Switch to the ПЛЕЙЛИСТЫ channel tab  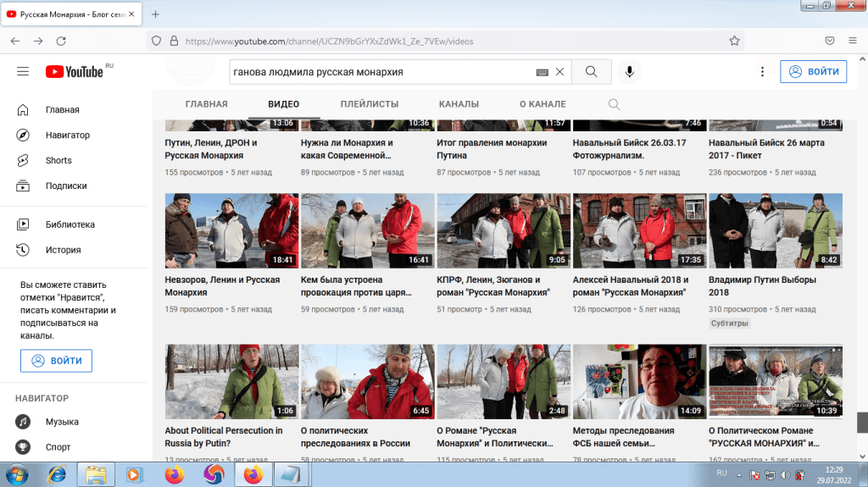pyautogui.click(x=369, y=104)
